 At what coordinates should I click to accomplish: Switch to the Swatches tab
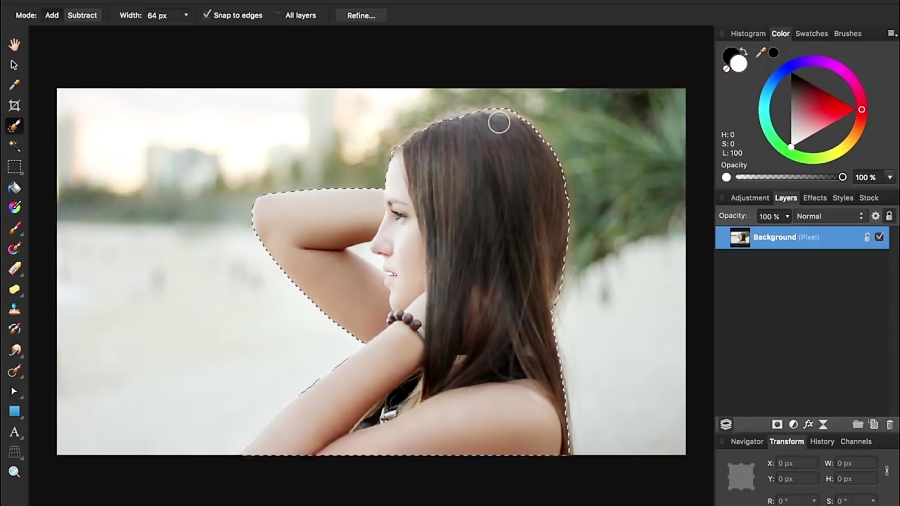812,33
